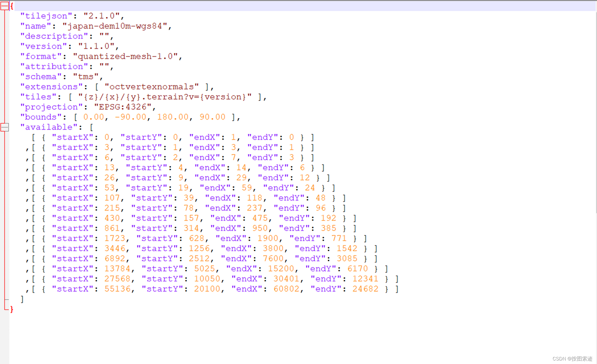Screen dimensions: 597x364
Task: Click startX value 861
Action: click(x=112, y=228)
